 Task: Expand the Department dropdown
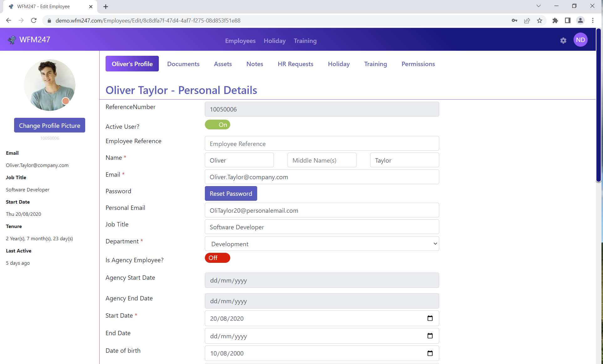tap(322, 244)
